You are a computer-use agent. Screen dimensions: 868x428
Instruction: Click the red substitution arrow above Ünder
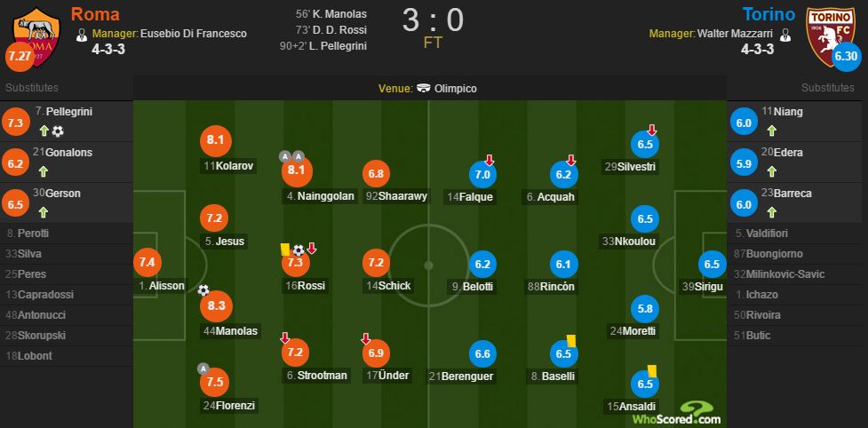(365, 338)
